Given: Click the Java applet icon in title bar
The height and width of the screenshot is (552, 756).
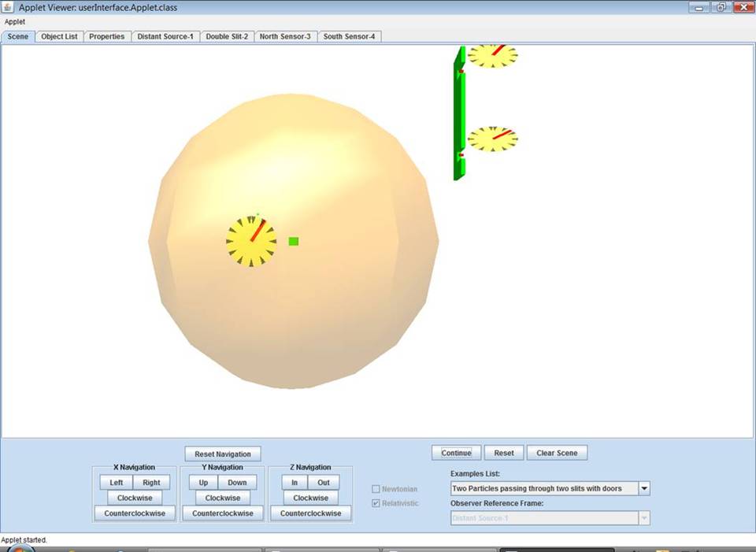Looking at the screenshot, I should click(x=8, y=6).
